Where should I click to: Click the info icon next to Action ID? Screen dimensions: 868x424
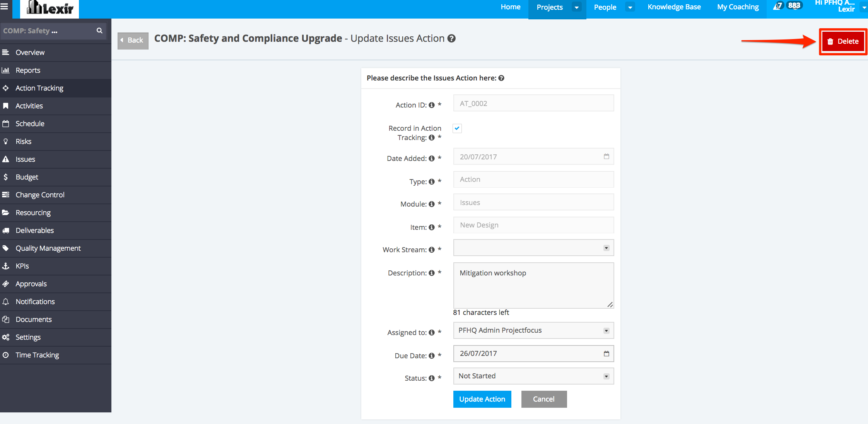pos(432,105)
